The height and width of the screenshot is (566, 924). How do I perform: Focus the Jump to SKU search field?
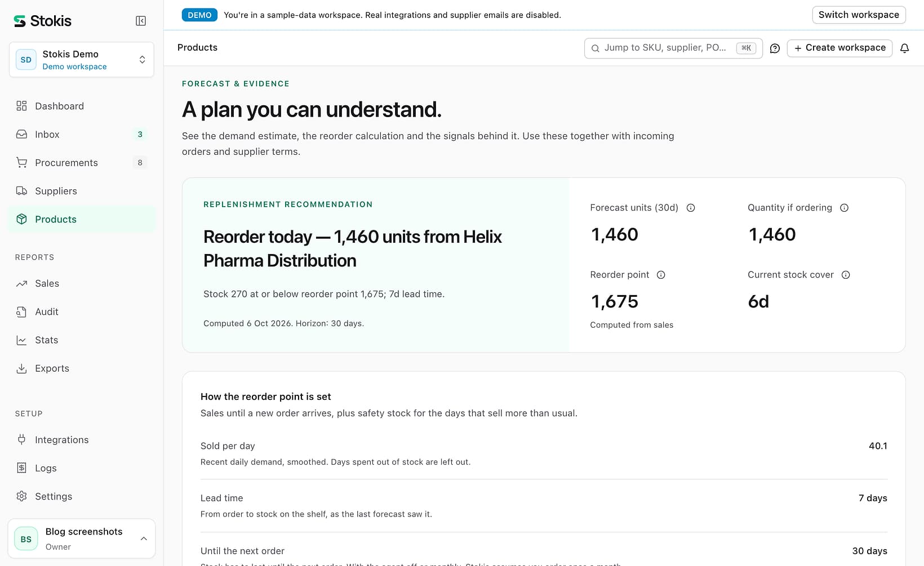click(673, 48)
